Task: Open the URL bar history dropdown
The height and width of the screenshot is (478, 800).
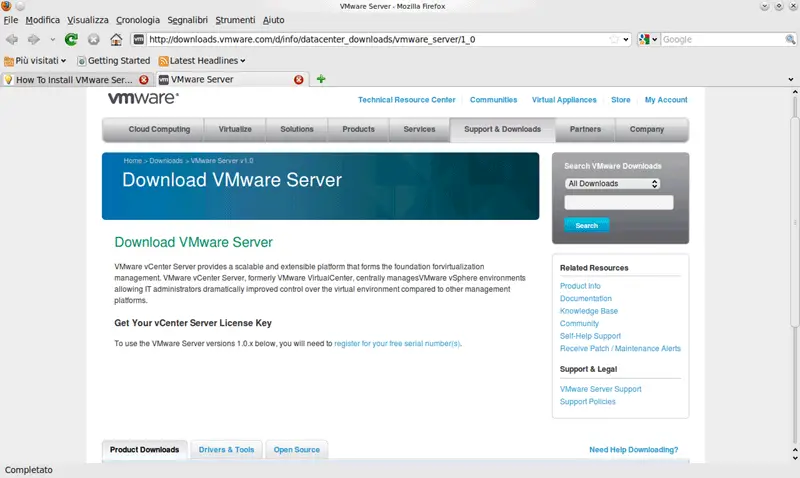Action: click(626, 39)
